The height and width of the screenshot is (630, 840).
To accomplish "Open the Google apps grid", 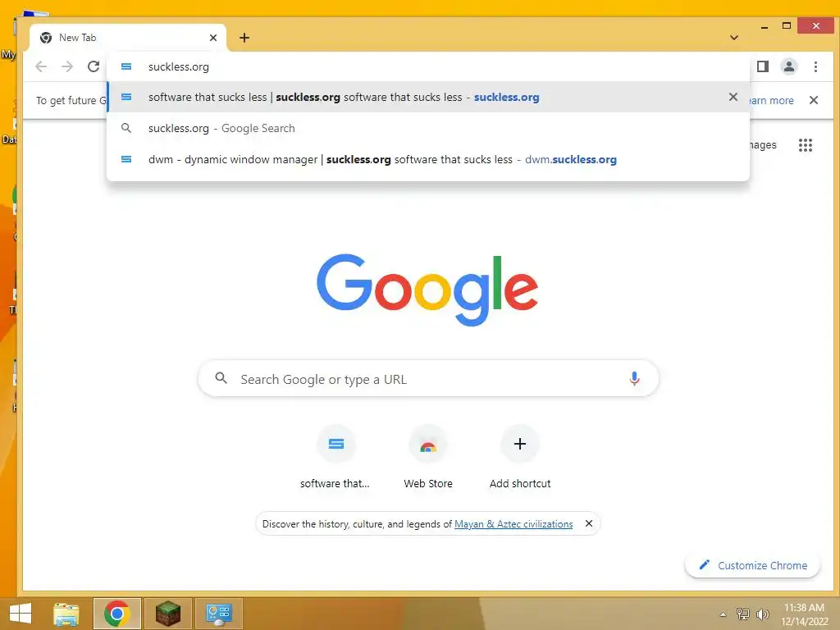I will [x=806, y=144].
